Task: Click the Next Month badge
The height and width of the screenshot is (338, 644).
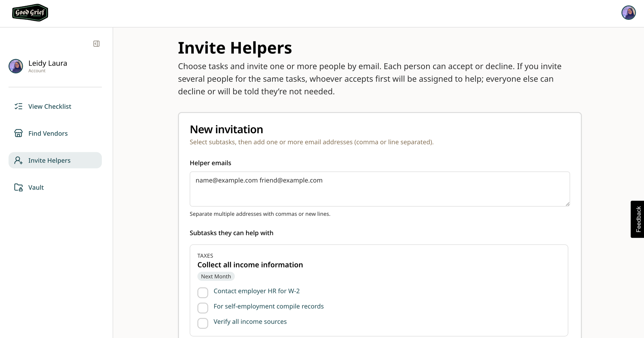Action: tap(216, 276)
